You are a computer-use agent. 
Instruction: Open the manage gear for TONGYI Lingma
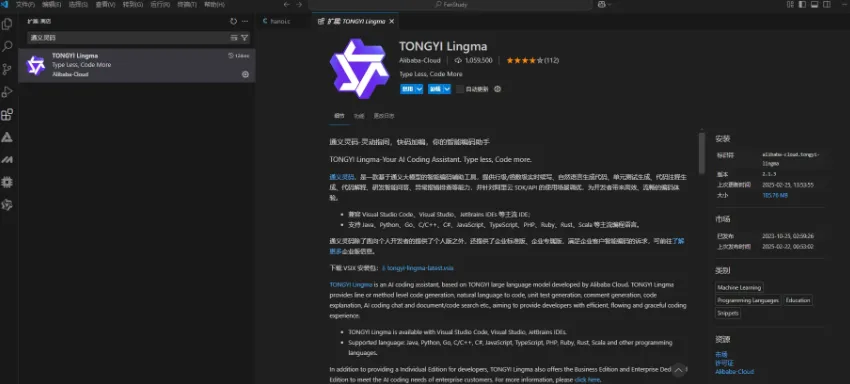[245, 74]
